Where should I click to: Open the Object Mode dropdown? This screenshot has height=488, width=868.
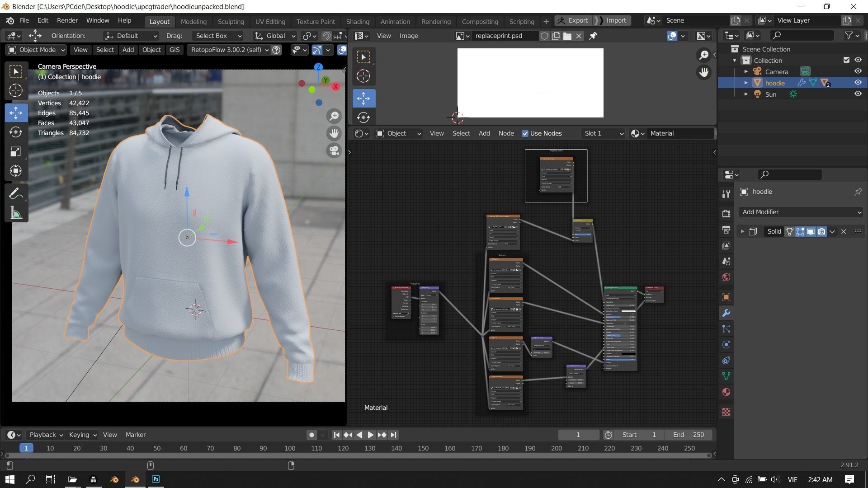(x=36, y=50)
